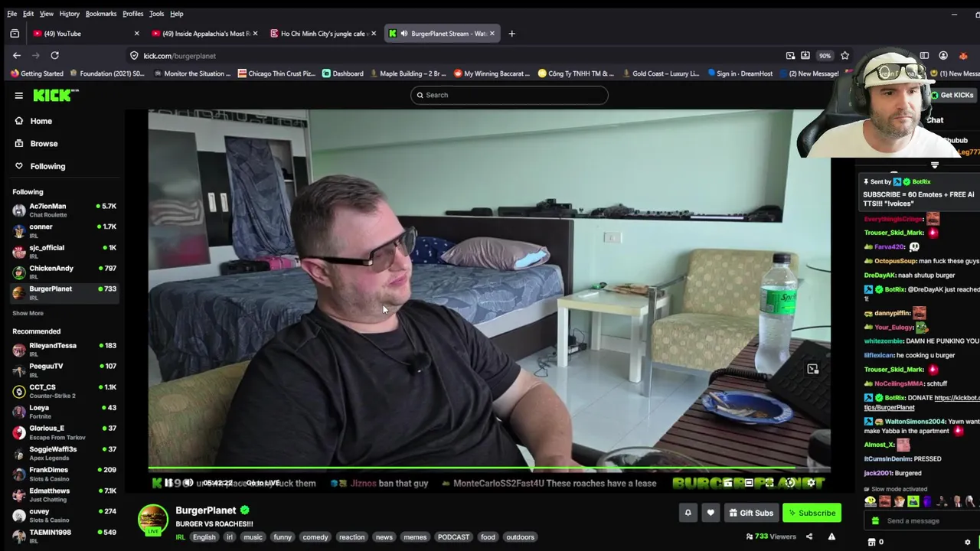
Task: Open Edmatthews recommended channel
Action: [64, 494]
